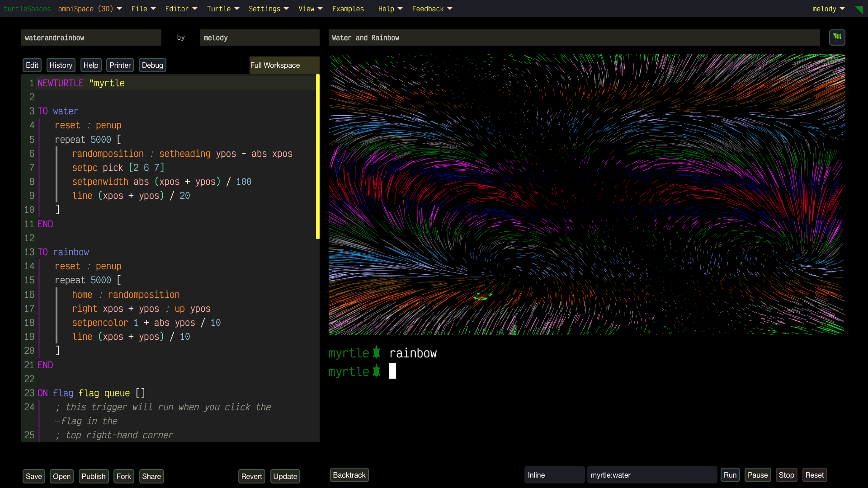
Task: Pause the running program
Action: point(757,475)
